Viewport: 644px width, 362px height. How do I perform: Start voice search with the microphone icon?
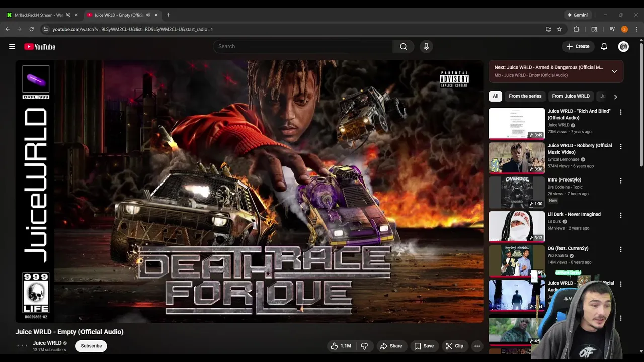click(426, 46)
